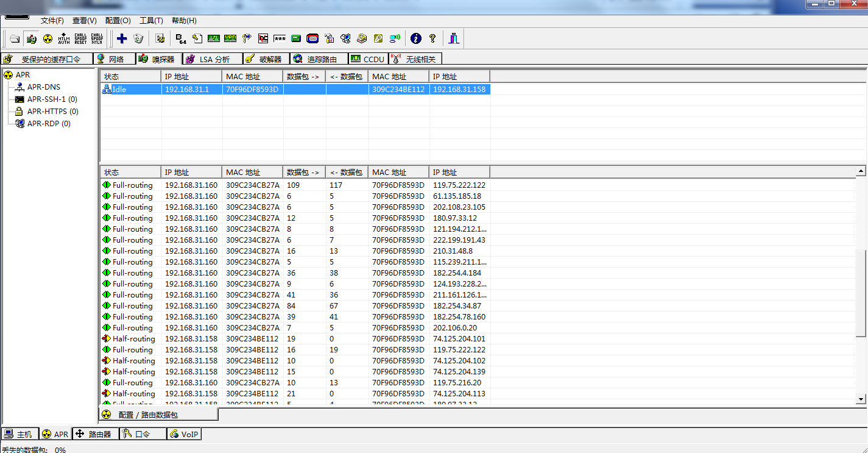Click the NTLM AUTH toolbar icon
868x453 pixels.
(x=64, y=39)
